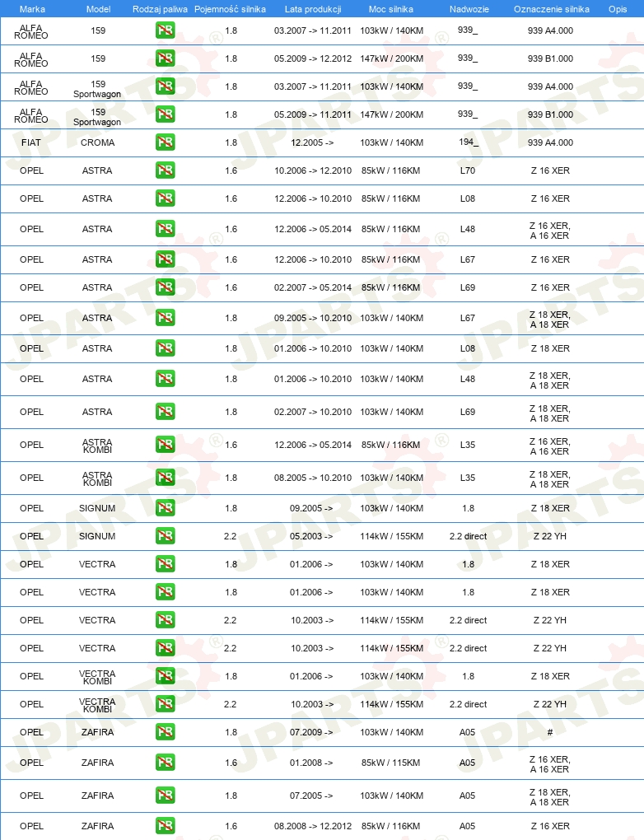Click date 12.2005 -> in Croma row

[312, 142]
